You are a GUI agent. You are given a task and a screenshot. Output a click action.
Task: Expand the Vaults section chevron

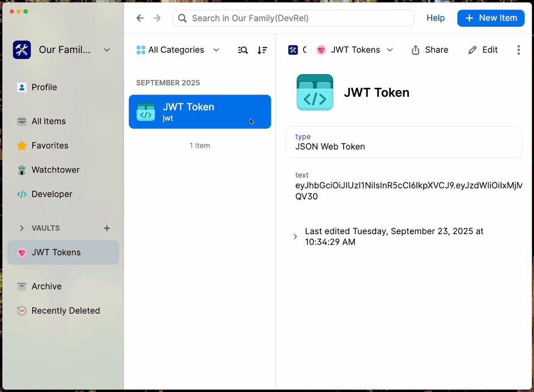(22, 228)
